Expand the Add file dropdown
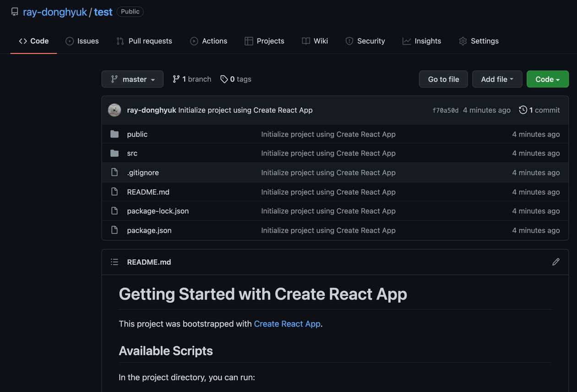 coord(497,79)
